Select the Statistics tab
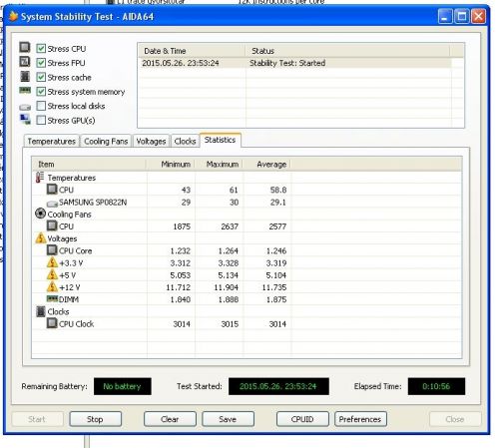This screenshot has height=448, width=499. click(x=220, y=140)
